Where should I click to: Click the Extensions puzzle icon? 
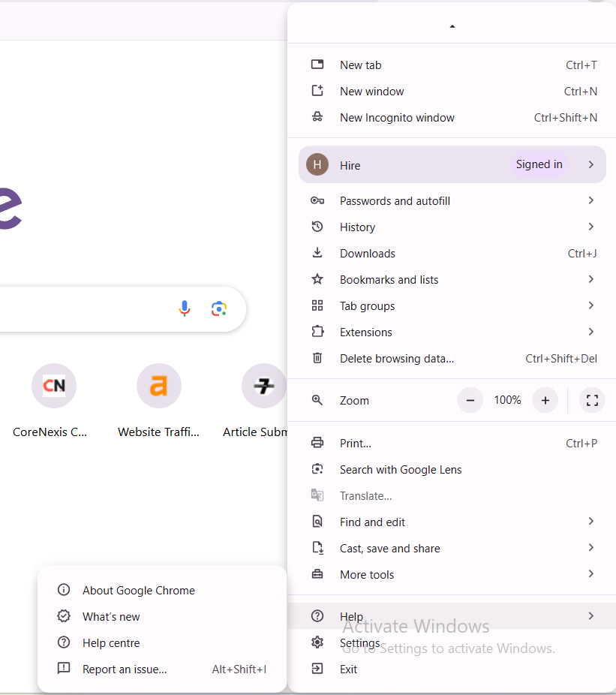[317, 332]
